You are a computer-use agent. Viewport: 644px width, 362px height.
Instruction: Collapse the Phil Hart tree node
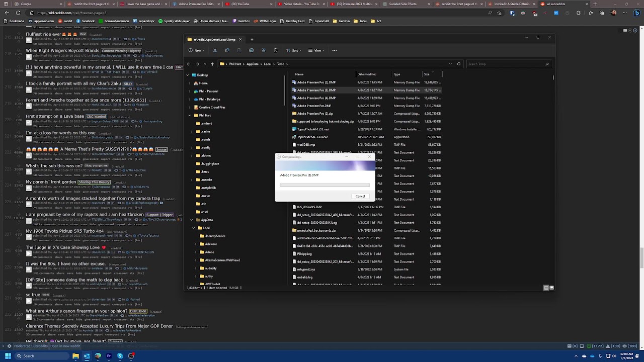tap(190, 115)
